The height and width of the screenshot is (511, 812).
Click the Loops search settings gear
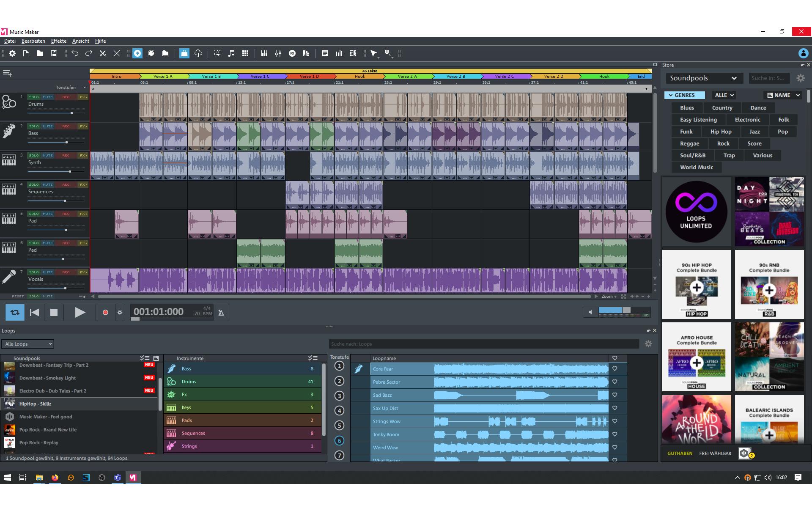[648, 344]
